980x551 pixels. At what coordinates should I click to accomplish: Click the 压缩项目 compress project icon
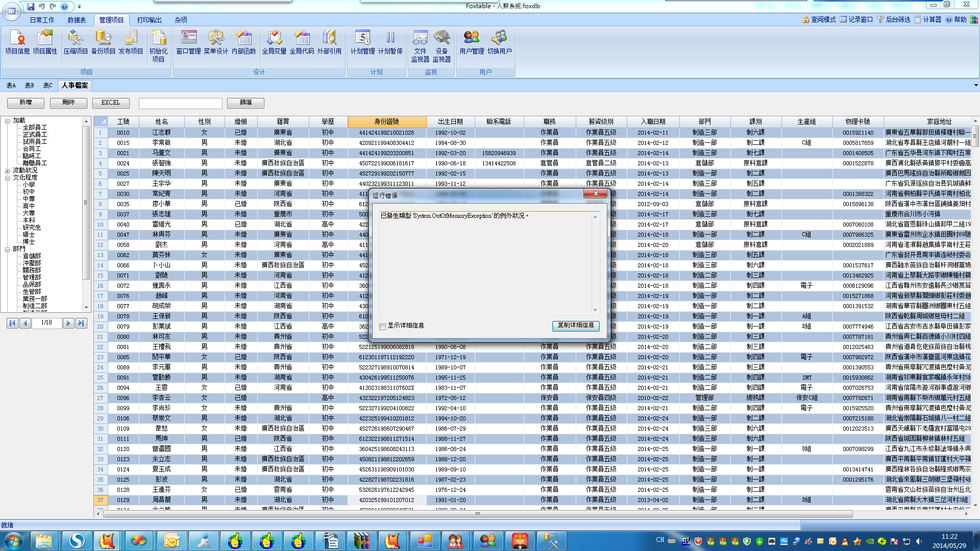76,42
